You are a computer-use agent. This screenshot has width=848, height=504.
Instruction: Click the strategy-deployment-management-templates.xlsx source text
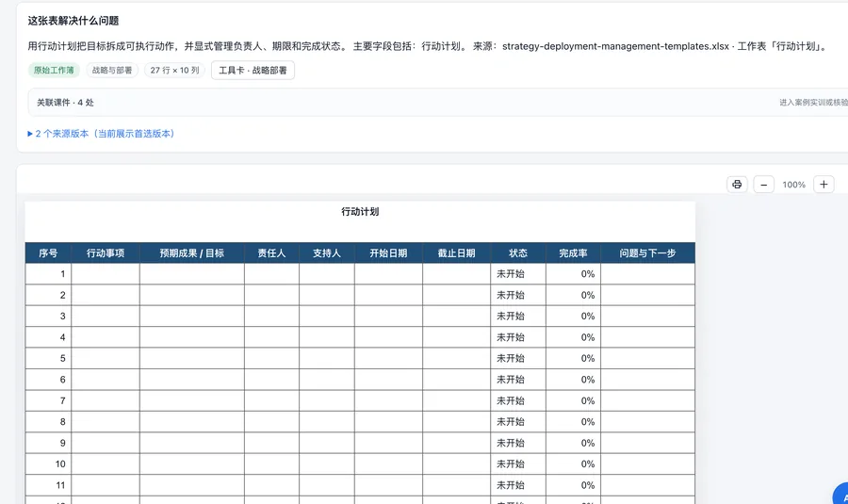tap(615, 46)
